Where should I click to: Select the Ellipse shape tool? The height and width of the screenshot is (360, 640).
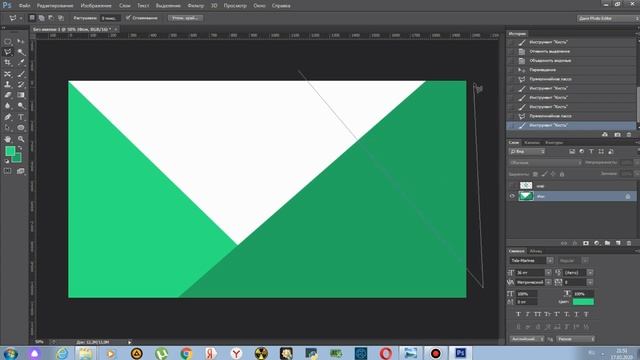21,128
